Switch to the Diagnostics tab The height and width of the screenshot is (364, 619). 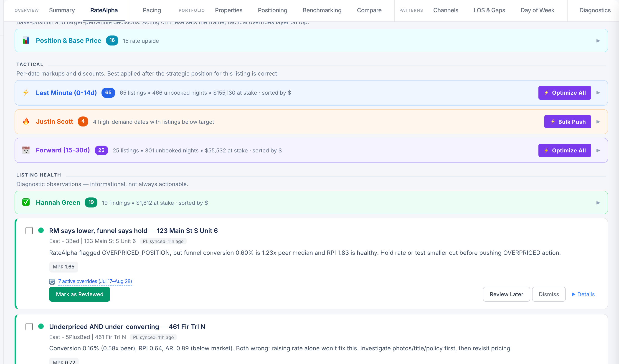pyautogui.click(x=595, y=10)
